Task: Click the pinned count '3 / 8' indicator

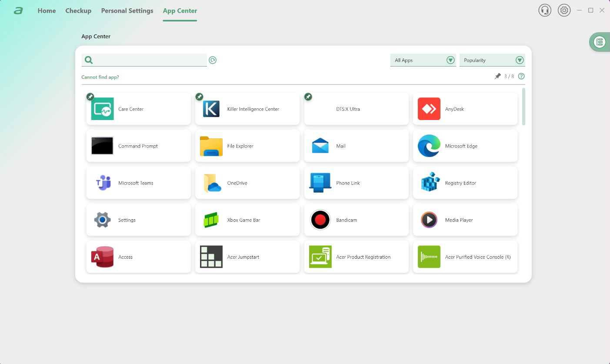Action: pyautogui.click(x=509, y=77)
